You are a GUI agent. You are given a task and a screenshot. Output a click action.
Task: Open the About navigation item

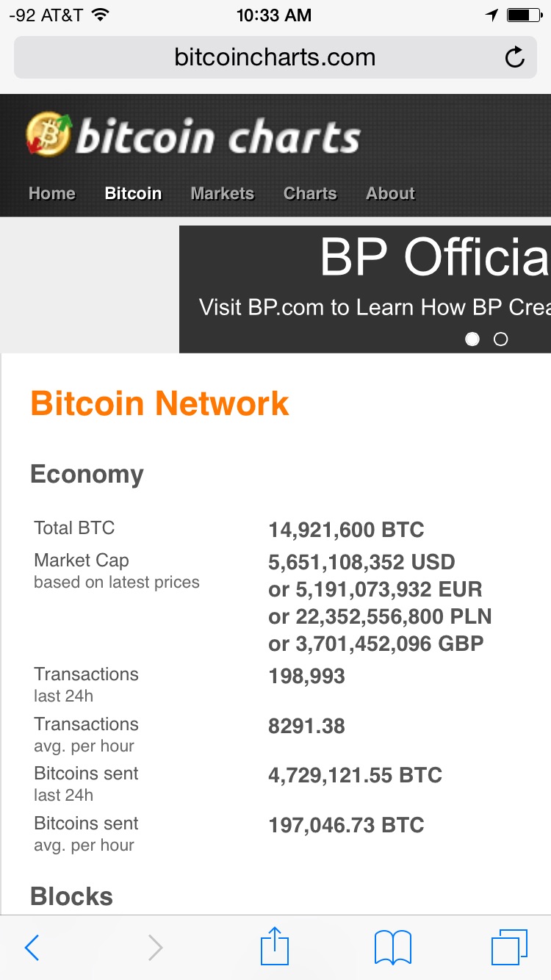(391, 193)
